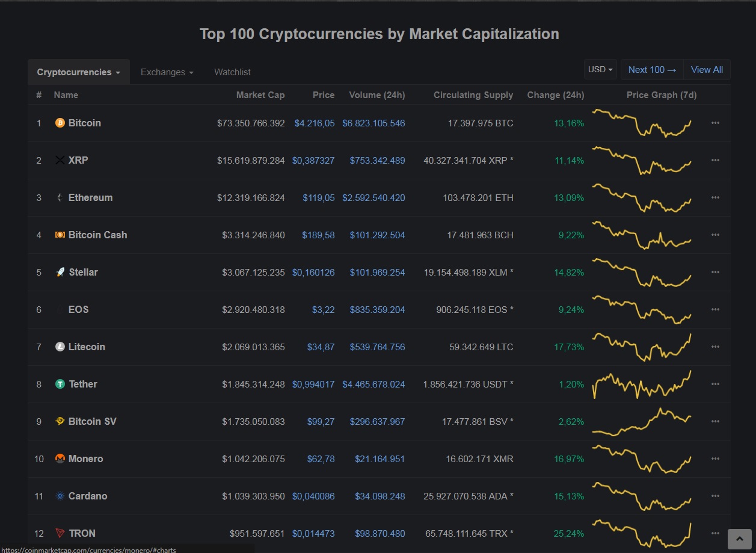Open the more options menu for EOS
Viewport: 756px width, 553px height.
tap(715, 309)
